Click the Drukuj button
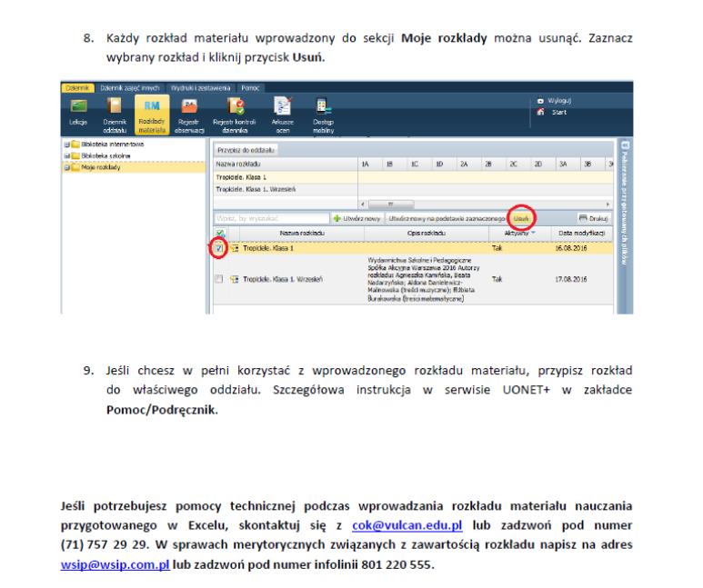The image size is (703, 588). tap(594, 218)
